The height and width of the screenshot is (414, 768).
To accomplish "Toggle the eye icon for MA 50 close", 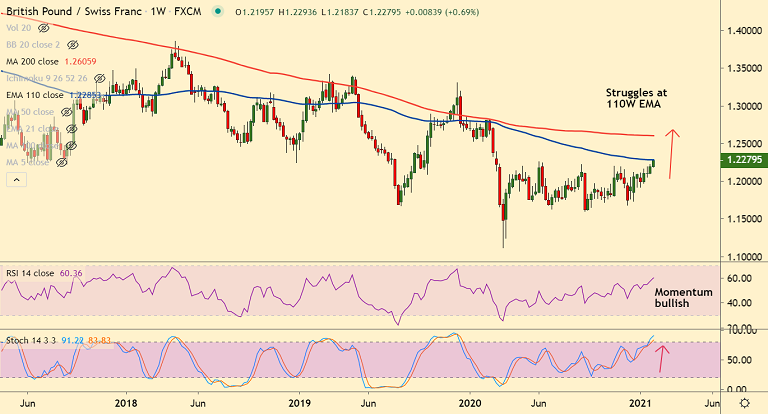I will [67, 112].
